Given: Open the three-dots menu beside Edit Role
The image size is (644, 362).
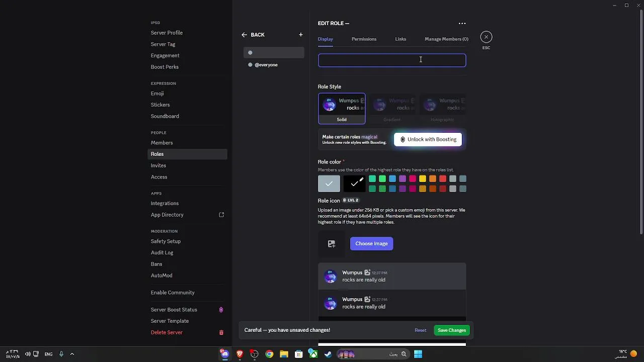Looking at the screenshot, I should (x=462, y=23).
